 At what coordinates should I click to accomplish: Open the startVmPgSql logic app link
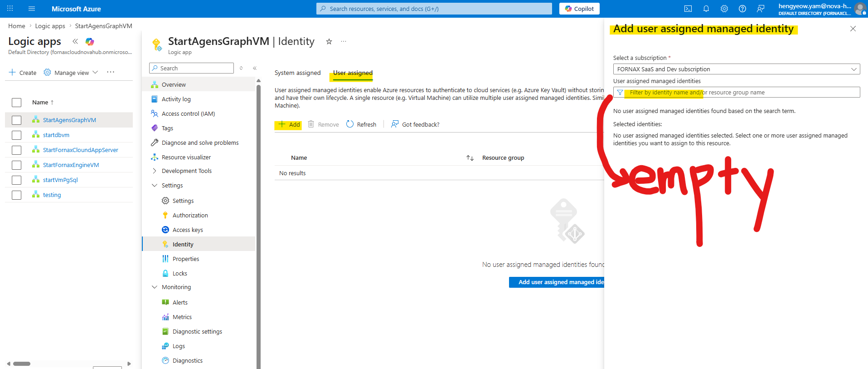[60, 180]
